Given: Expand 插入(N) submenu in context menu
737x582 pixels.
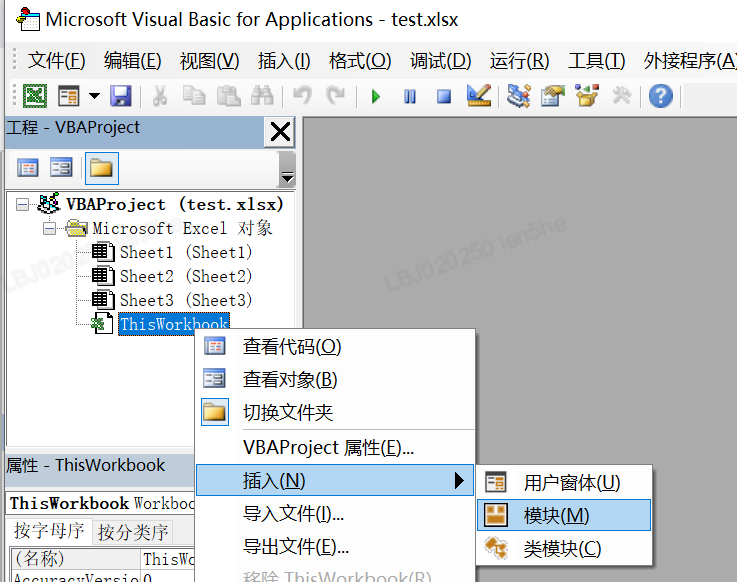Looking at the screenshot, I should pos(335,480).
